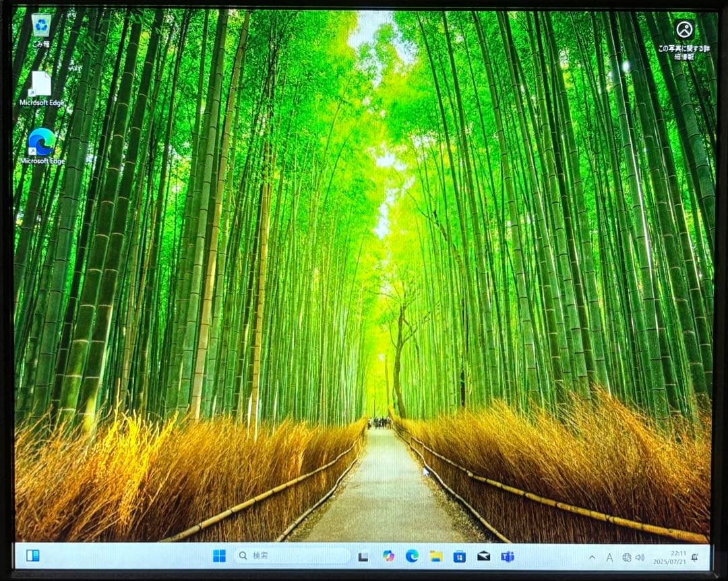Screen dimensions: 728x581
Task: Launch Microsoft Teams
Action: [x=507, y=557]
